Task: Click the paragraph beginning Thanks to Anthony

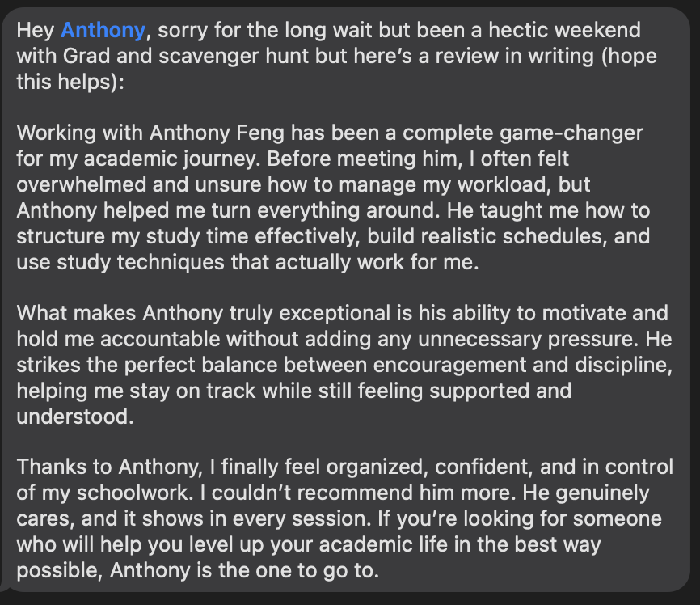Action: 344,518
